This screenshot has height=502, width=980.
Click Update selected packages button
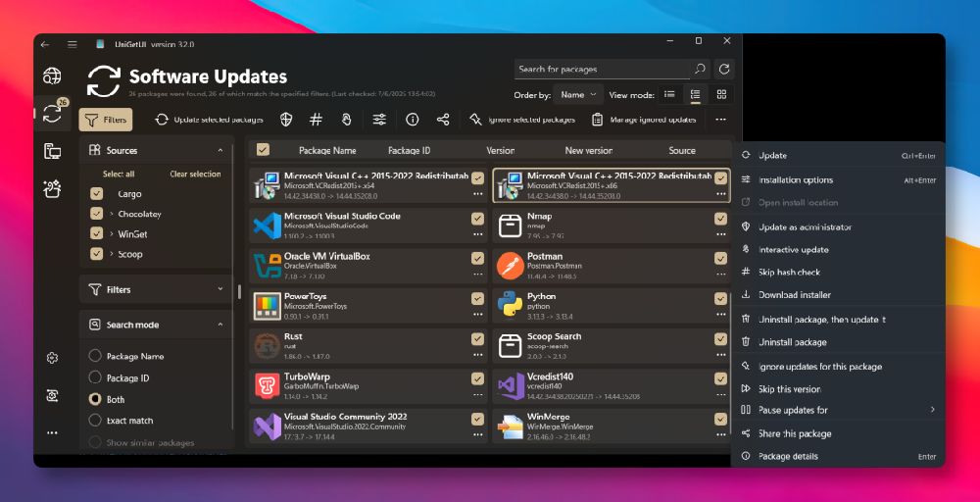(x=210, y=120)
